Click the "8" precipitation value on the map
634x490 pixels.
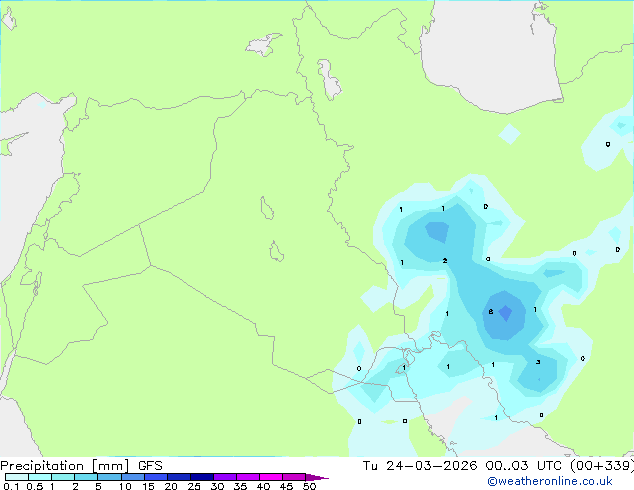coord(491,312)
